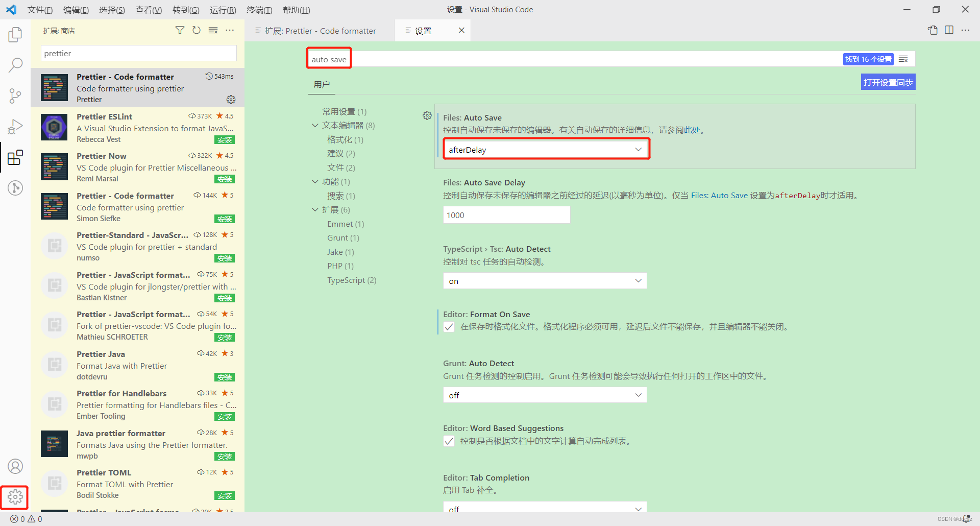Click manage gear for Prettier - Code formatter
Image resolution: width=980 pixels, height=526 pixels.
(231, 99)
